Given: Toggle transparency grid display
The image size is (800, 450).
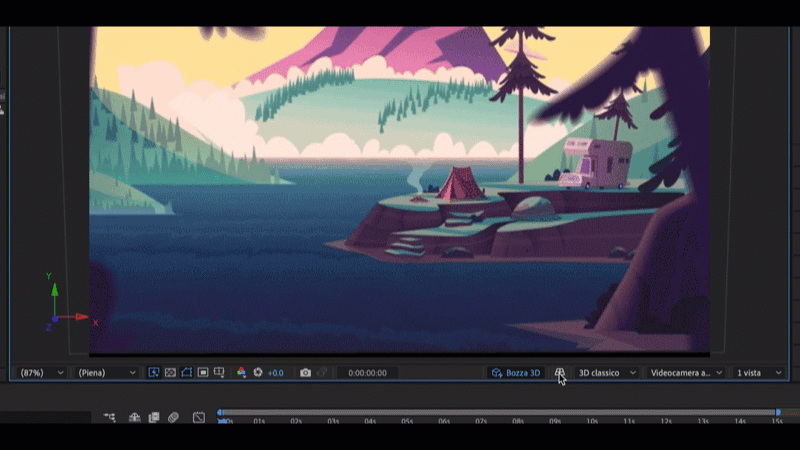Looking at the screenshot, I should [x=170, y=373].
